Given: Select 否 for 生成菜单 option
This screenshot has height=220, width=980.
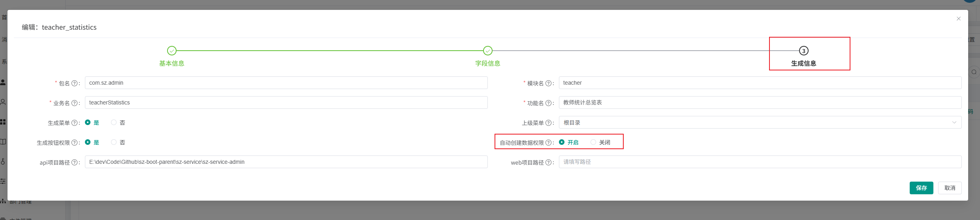Looking at the screenshot, I should tap(114, 123).
